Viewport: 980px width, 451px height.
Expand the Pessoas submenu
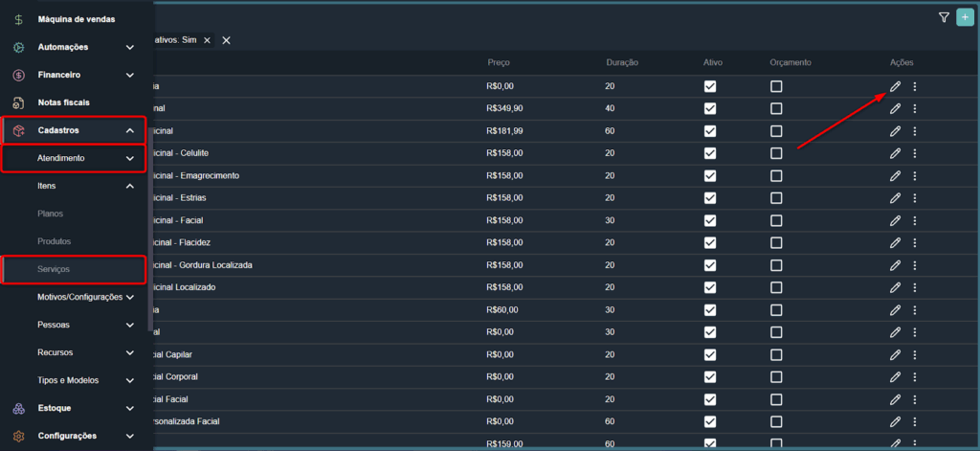tap(130, 325)
